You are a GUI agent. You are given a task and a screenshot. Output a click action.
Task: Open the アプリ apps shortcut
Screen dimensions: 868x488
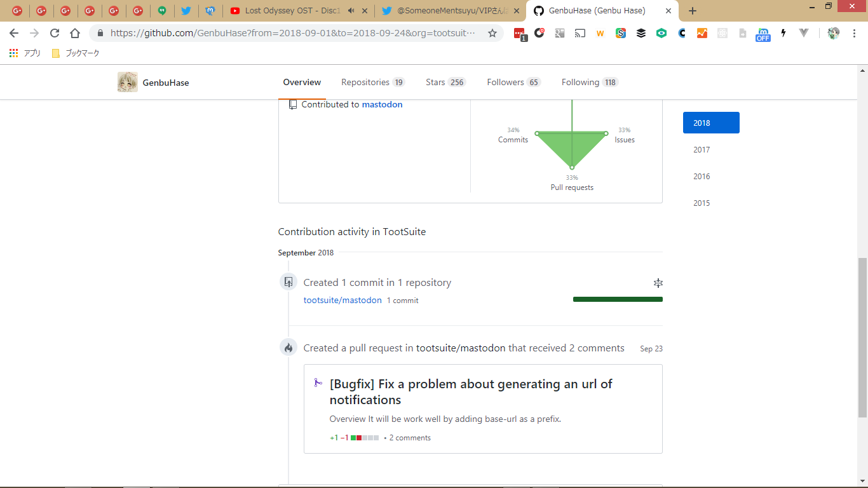[x=25, y=53]
